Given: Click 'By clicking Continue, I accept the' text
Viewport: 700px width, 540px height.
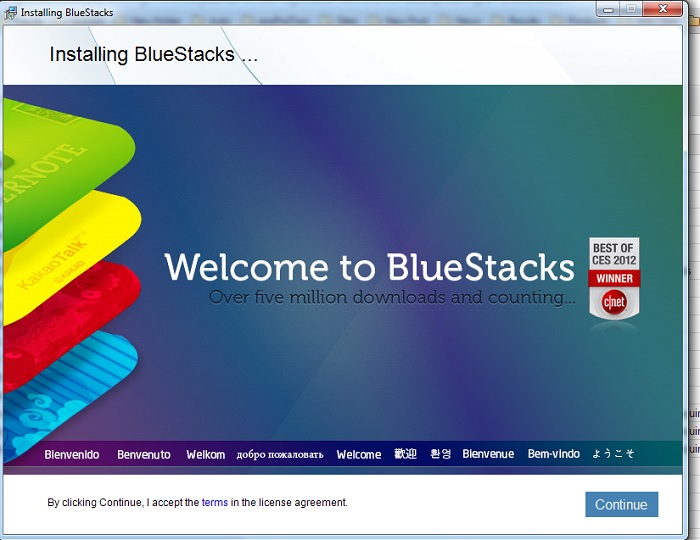Looking at the screenshot, I should tap(123, 503).
